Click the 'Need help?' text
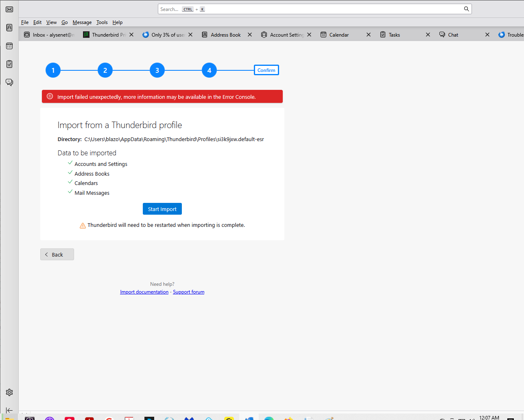This screenshot has height=420, width=524. point(162,284)
